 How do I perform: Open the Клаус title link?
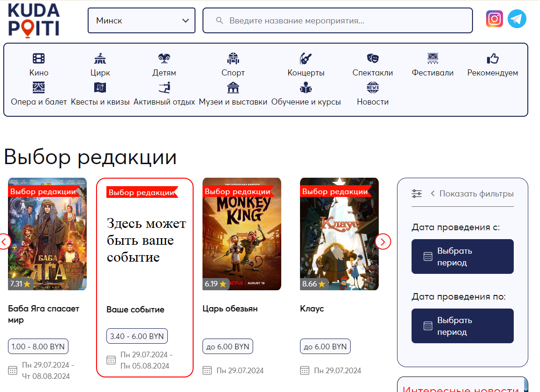coord(312,309)
